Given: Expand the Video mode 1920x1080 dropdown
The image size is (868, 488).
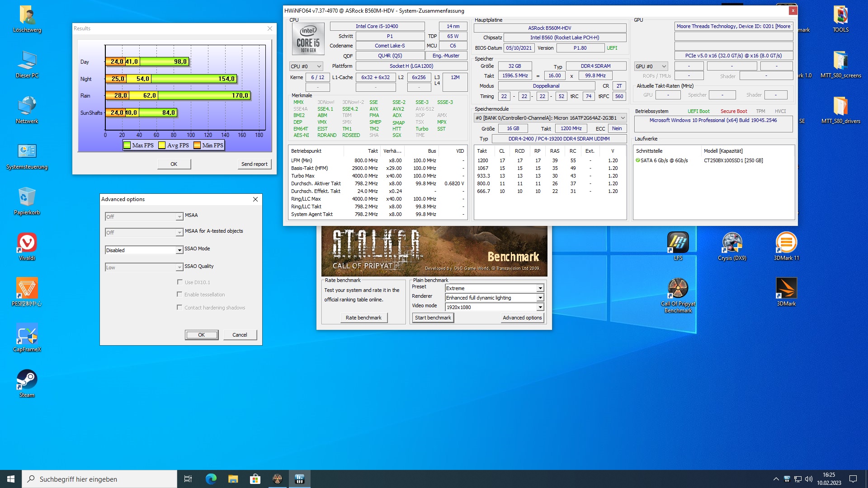Looking at the screenshot, I should pyautogui.click(x=540, y=307).
